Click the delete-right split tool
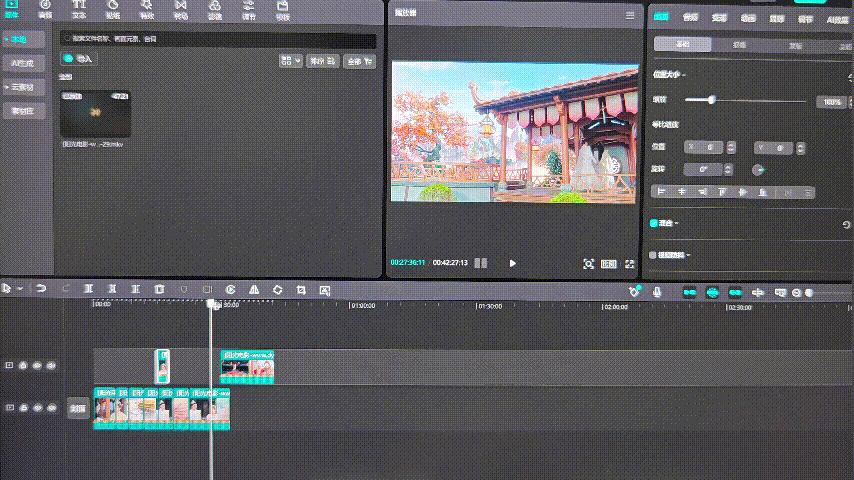Screen dimensions: 854x480 click(135, 289)
